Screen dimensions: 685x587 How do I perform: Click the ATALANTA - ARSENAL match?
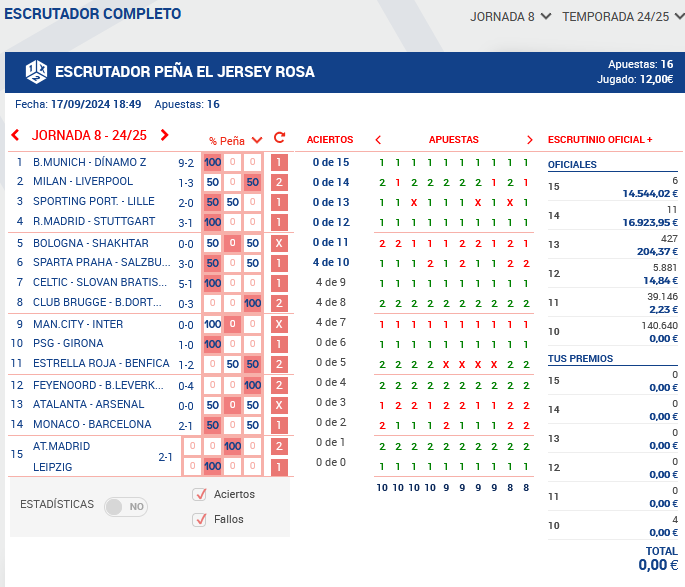pos(89,404)
